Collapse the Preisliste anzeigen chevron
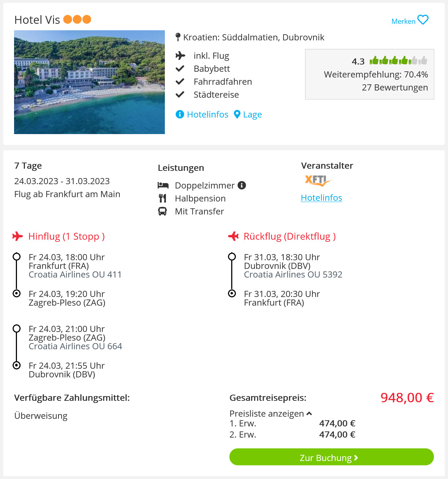Image resolution: width=448 pixels, height=479 pixels. 309,414
